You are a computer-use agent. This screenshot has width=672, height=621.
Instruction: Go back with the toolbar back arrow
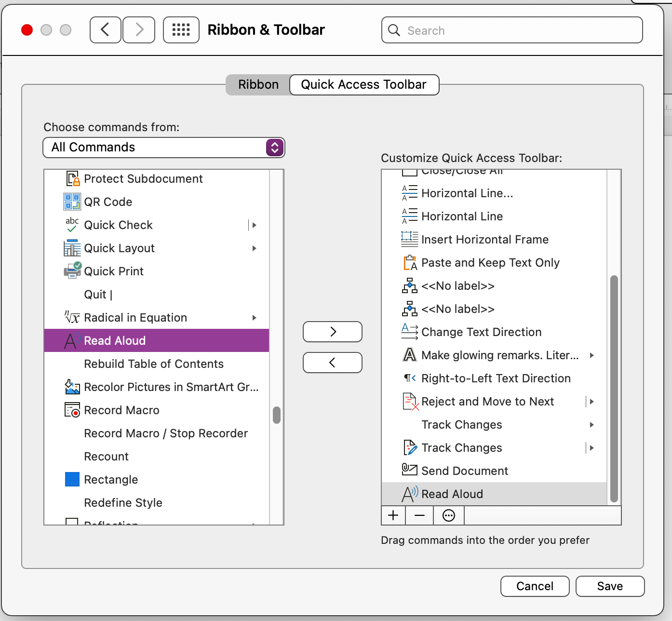point(105,30)
